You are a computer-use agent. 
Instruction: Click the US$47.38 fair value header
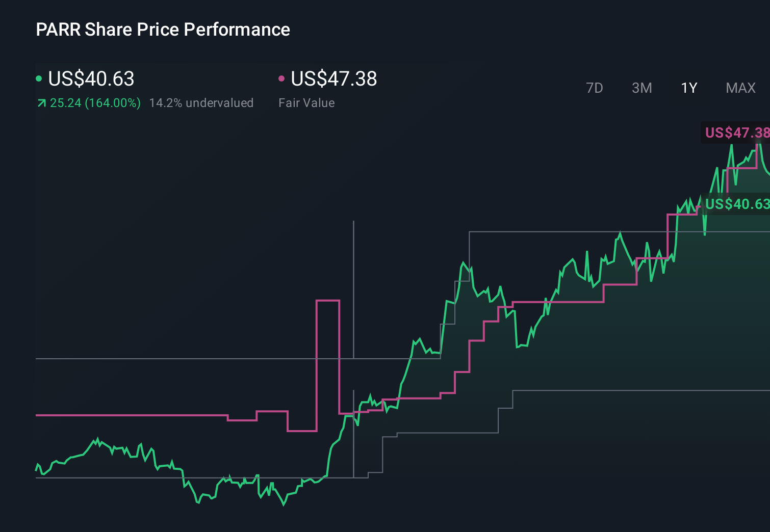click(x=333, y=79)
